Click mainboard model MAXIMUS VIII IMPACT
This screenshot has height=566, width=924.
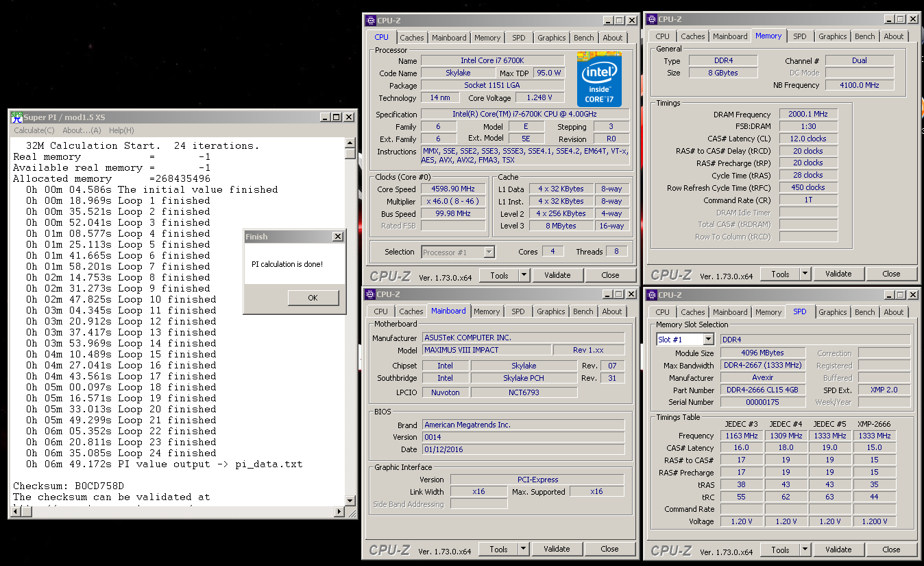coord(487,350)
